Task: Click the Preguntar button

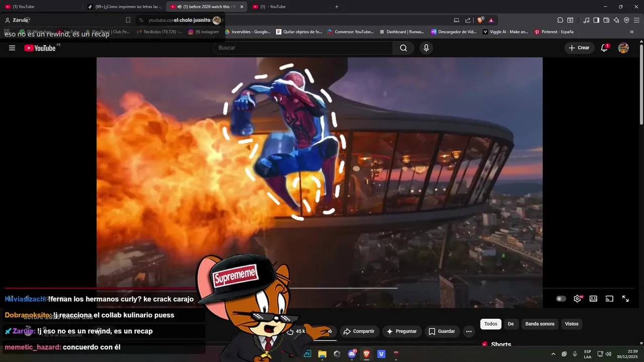Action: coord(401,331)
